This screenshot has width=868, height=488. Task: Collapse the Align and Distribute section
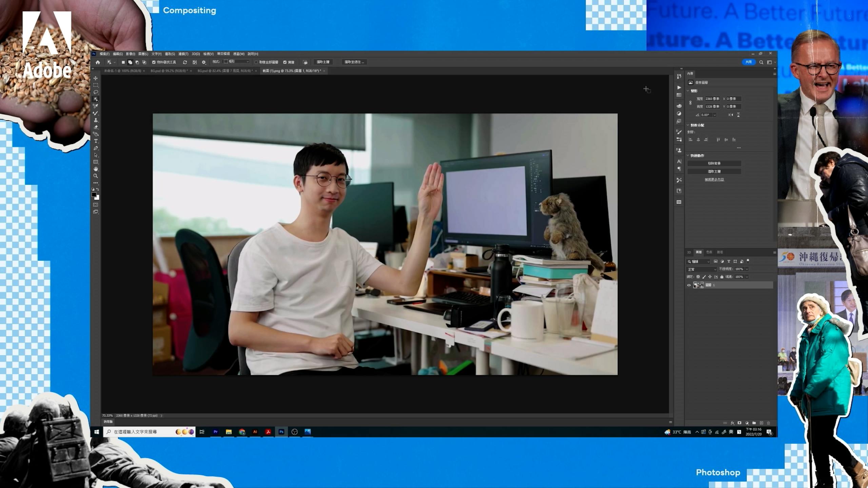(x=688, y=125)
